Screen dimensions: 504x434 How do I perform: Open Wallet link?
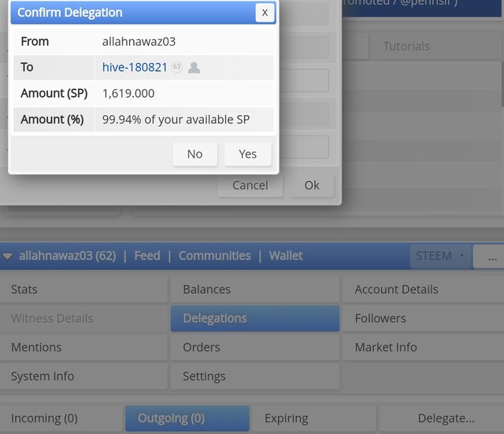click(286, 256)
